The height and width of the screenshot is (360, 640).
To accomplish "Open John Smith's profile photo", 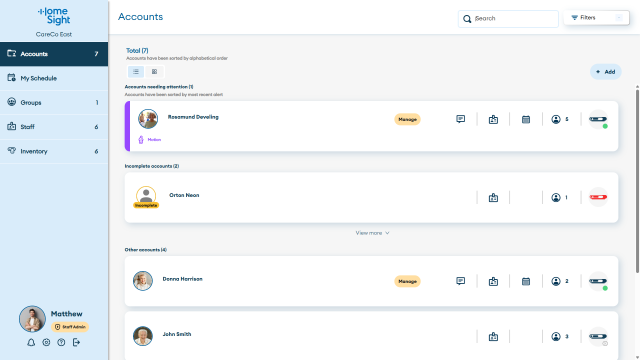I will [143, 336].
